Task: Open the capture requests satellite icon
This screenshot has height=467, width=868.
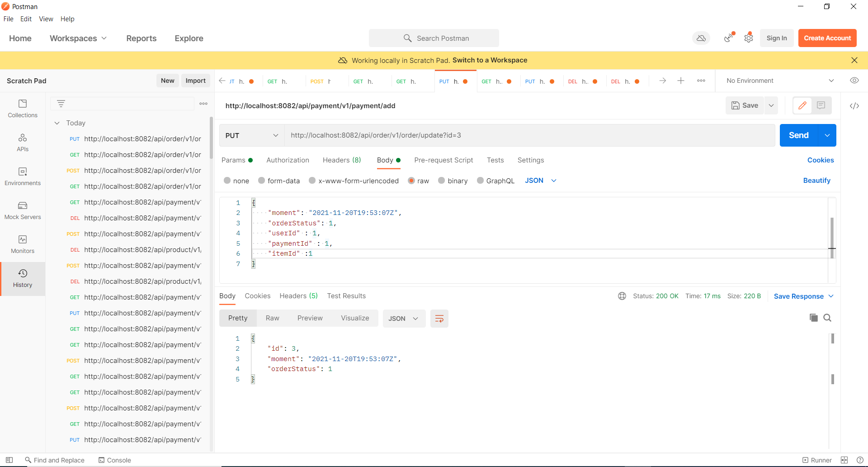Action: click(728, 38)
